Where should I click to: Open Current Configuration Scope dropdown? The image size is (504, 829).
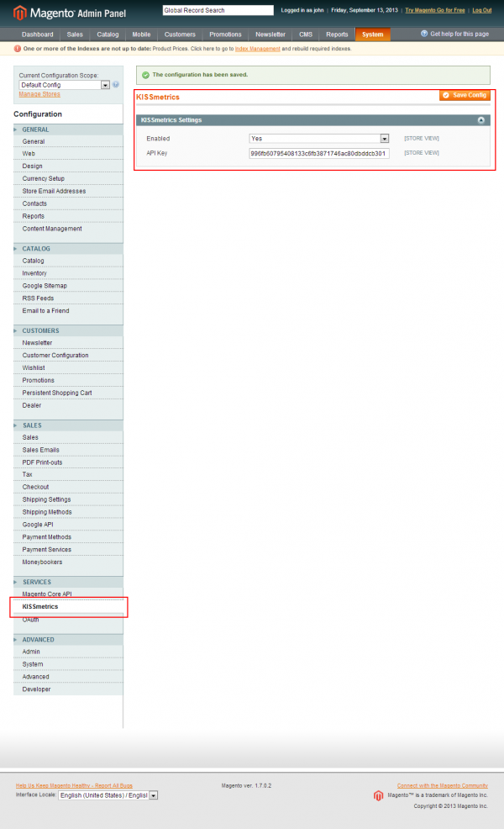(64, 85)
